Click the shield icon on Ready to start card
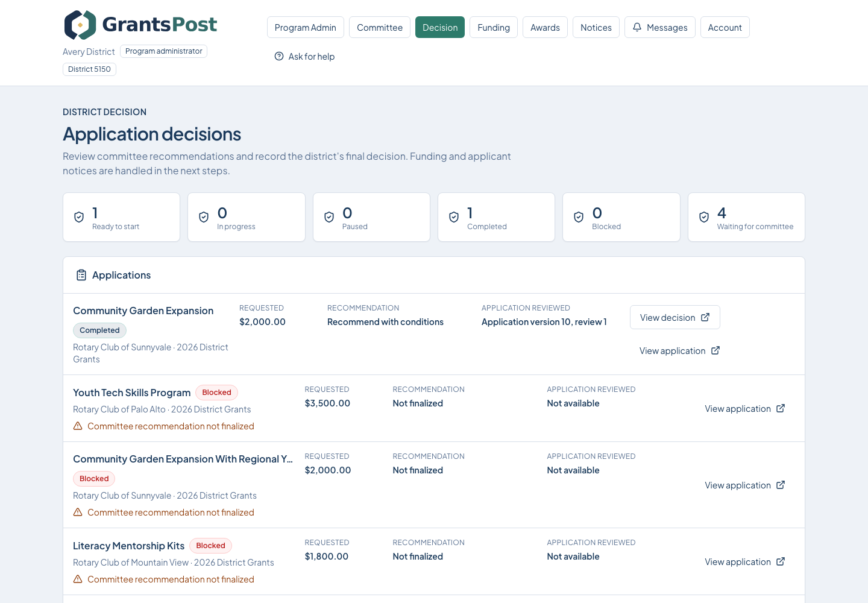Screen dimensions: 868x603 [x=79, y=217]
